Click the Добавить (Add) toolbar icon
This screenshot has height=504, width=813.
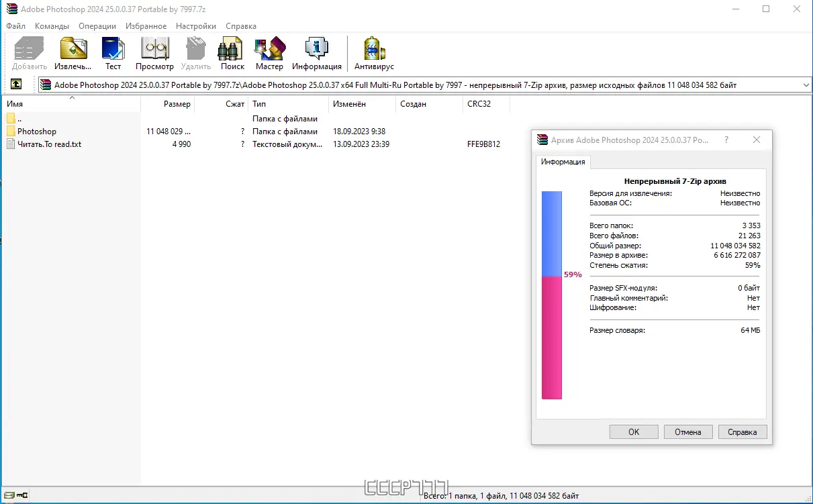click(x=28, y=50)
